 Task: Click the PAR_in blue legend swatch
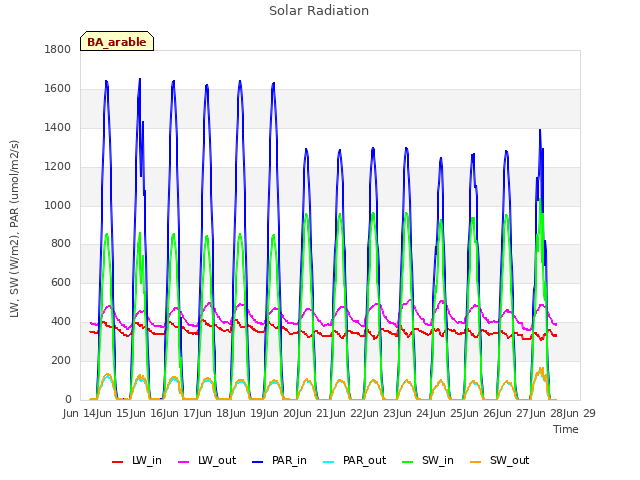[x=258, y=462]
